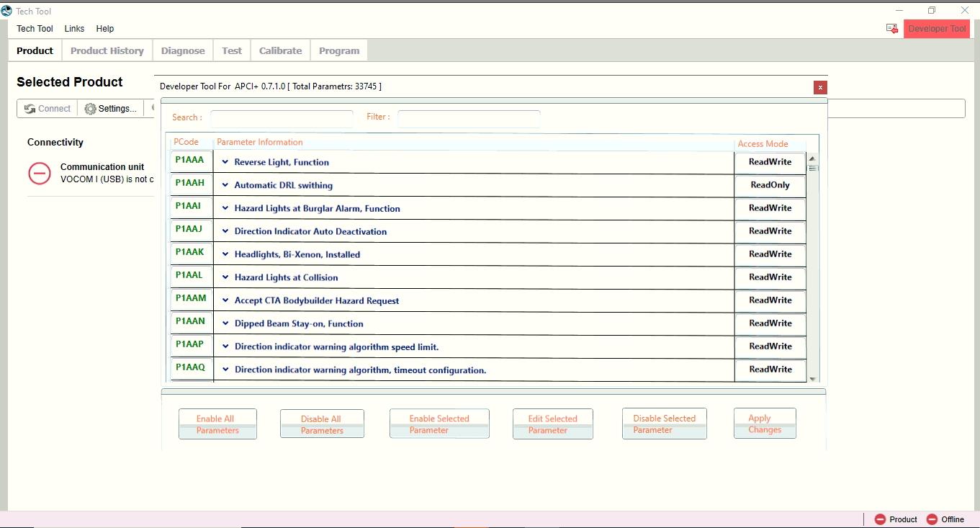Toggle ReadWrite for Hazard Lights at Collision
The image size is (980, 528).
769,277
